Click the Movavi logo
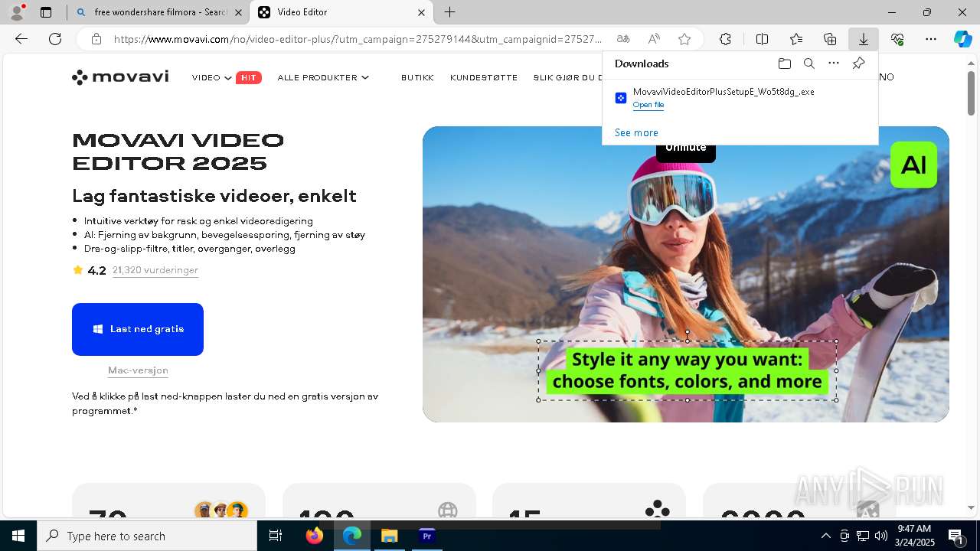 tap(120, 77)
